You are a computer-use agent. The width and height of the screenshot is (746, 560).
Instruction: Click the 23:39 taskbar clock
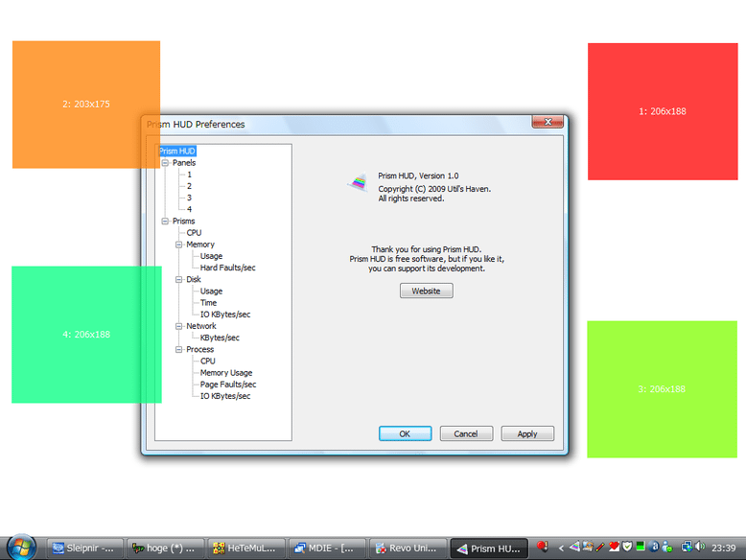pyautogui.click(x=723, y=548)
